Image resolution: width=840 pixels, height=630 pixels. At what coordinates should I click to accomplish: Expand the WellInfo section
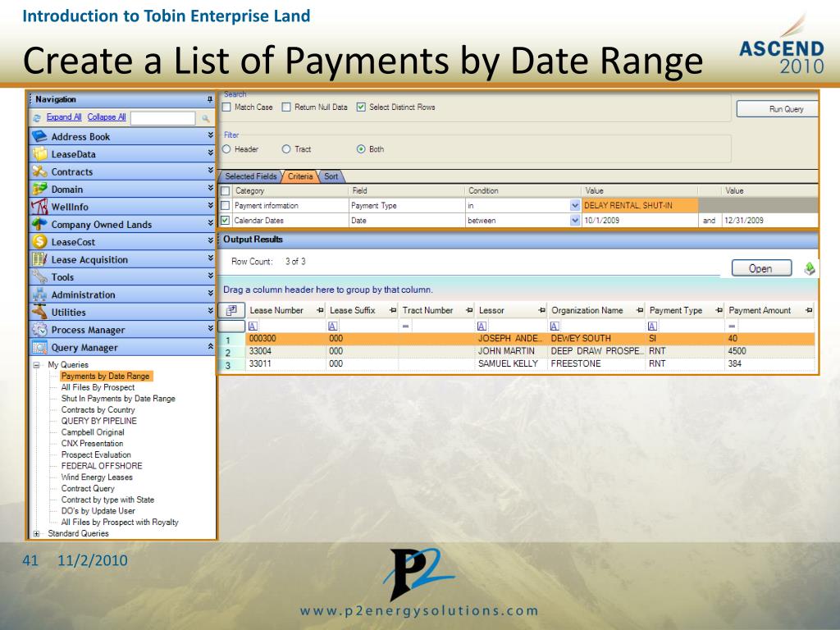[x=211, y=206]
